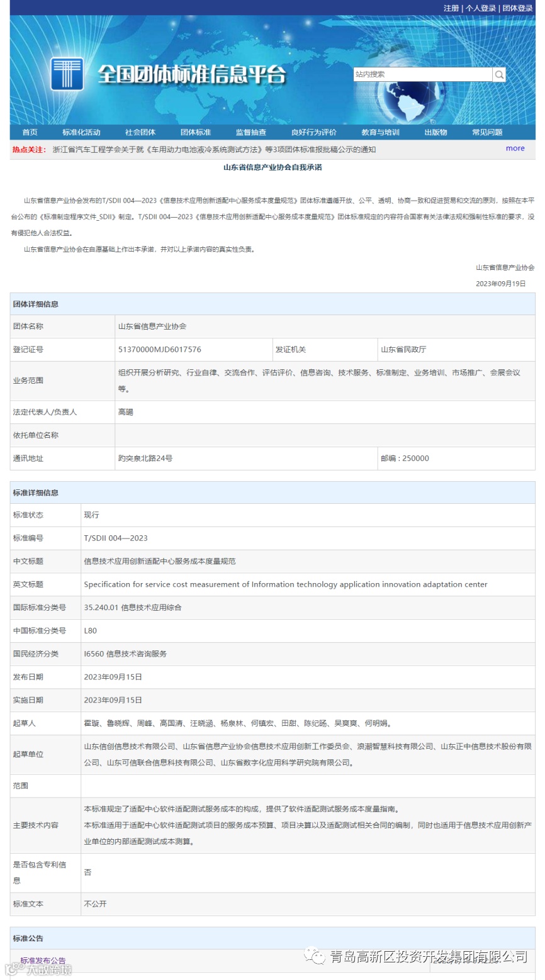Click the date 2023年09月19日
The height and width of the screenshot is (980, 545).
[500, 284]
